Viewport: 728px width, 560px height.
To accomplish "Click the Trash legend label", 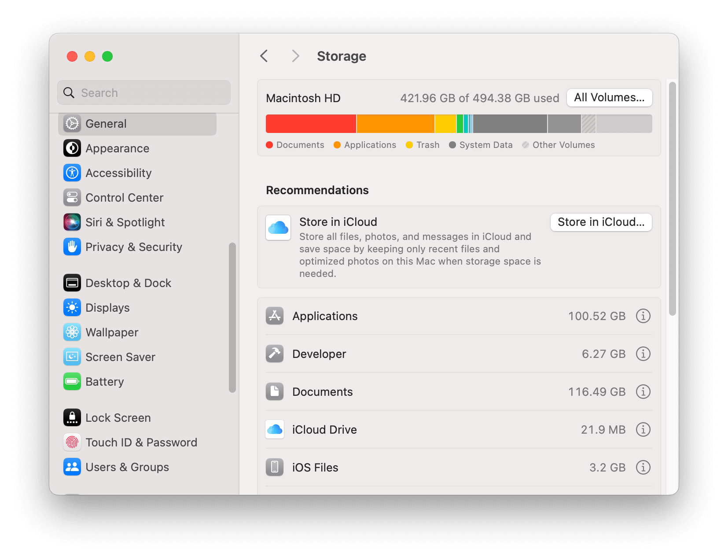I will (x=428, y=145).
